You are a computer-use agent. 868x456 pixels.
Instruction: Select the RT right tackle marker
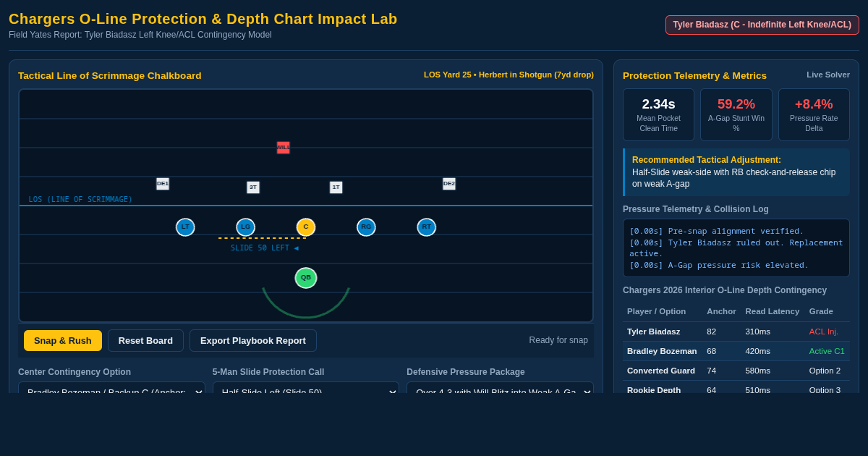tap(427, 227)
